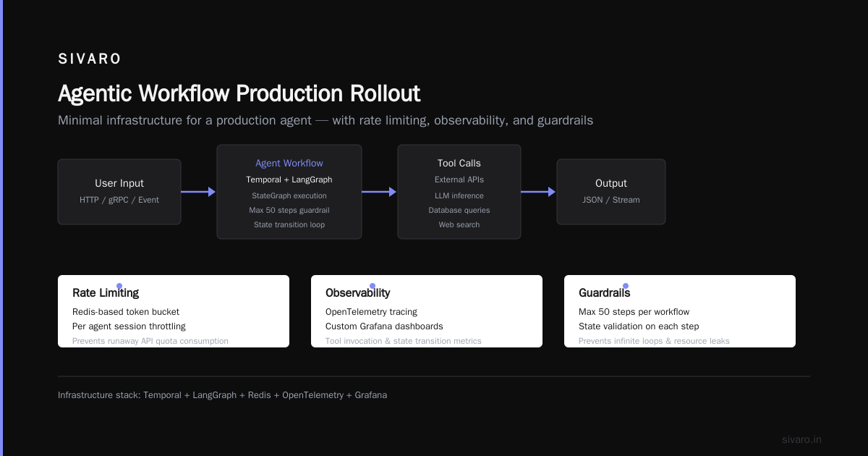The width and height of the screenshot is (868, 456).
Task: Click the dot on the Guardrails card
Action: (x=626, y=287)
